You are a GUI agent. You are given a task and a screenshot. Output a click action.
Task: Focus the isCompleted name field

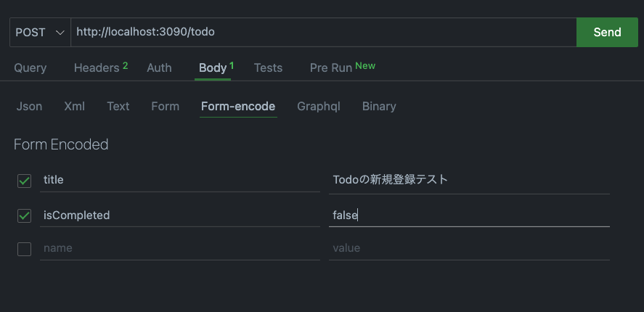pos(180,215)
